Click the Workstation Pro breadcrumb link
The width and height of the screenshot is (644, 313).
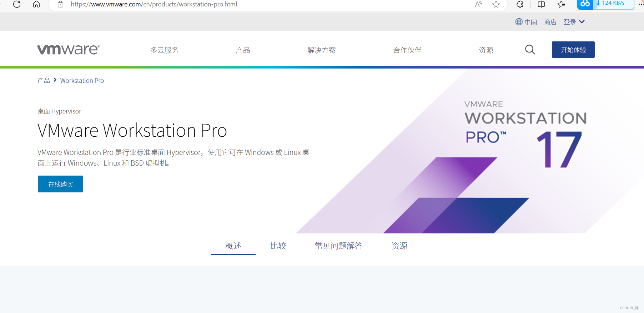tap(82, 81)
